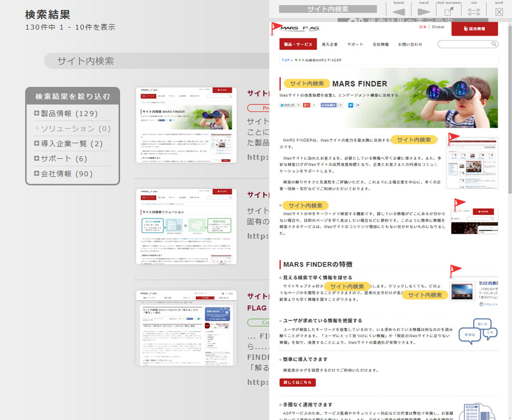Screen dimensions: 512x420
Task: Click the 見える検索で早く情報を探せる heading
Action: pos(317,278)
